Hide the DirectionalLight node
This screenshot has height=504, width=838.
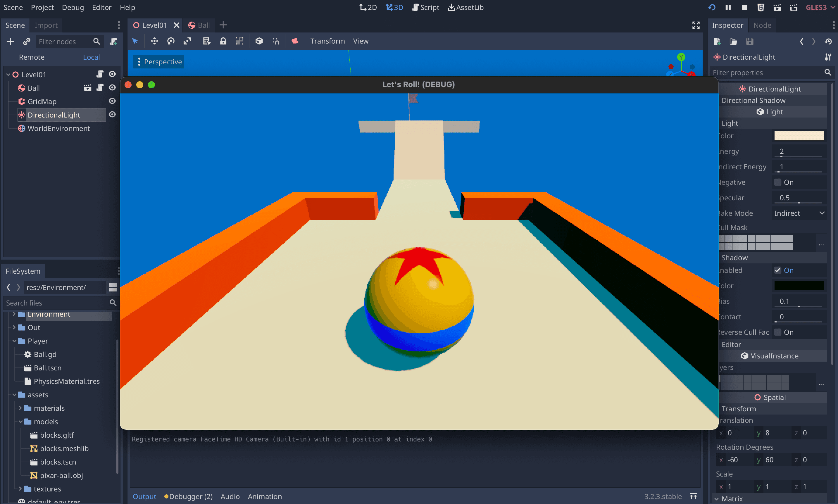(x=112, y=115)
